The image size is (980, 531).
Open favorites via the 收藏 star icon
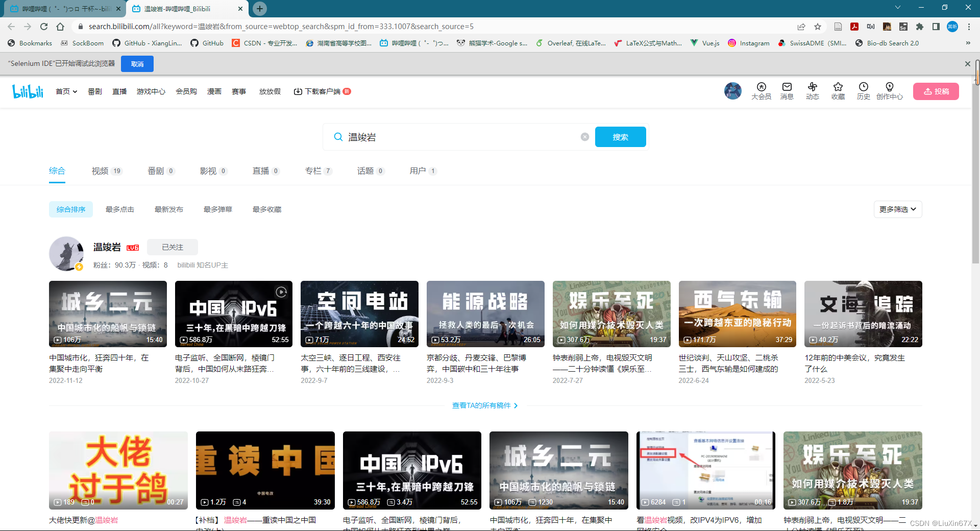coord(838,91)
